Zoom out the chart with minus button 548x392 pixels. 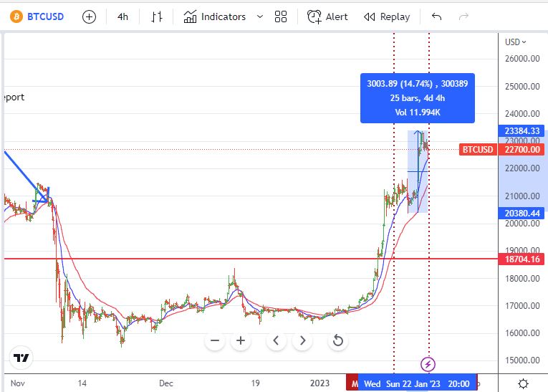[x=215, y=340]
